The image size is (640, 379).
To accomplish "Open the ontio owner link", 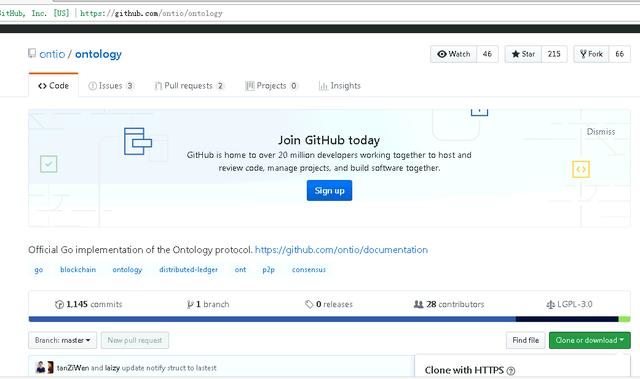I will [x=52, y=54].
